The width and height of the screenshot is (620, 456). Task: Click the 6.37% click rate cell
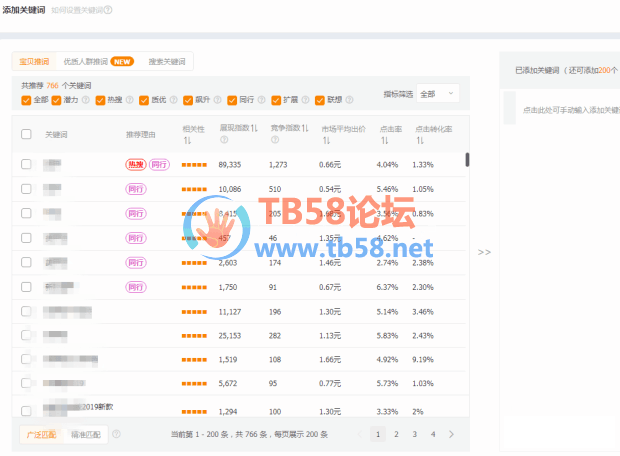click(387, 287)
